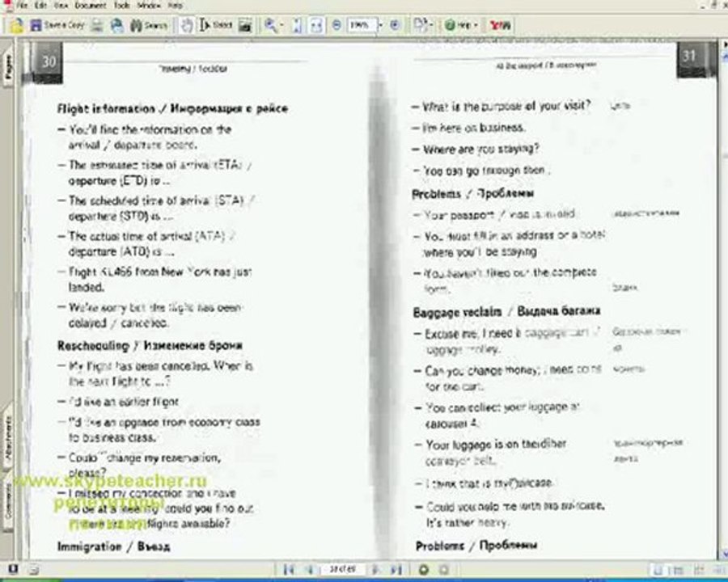Open the Help menu in menu bar
Screen dimensions: 728x582
176,6
